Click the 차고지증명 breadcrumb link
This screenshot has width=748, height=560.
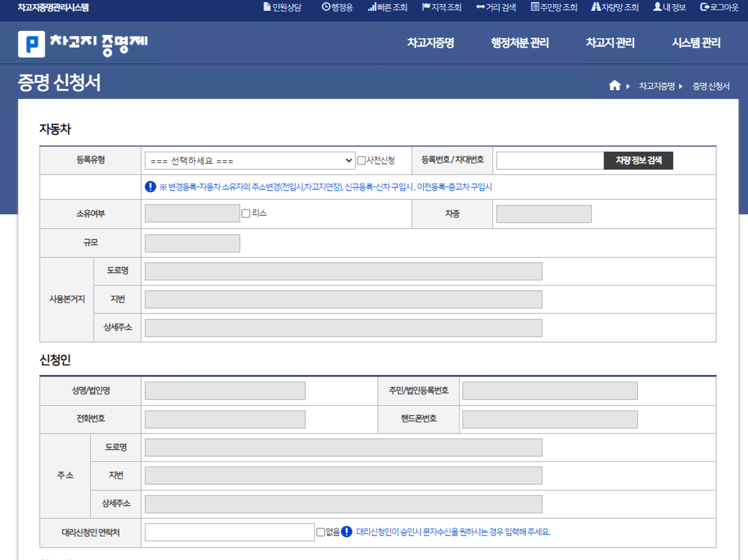coord(657,86)
